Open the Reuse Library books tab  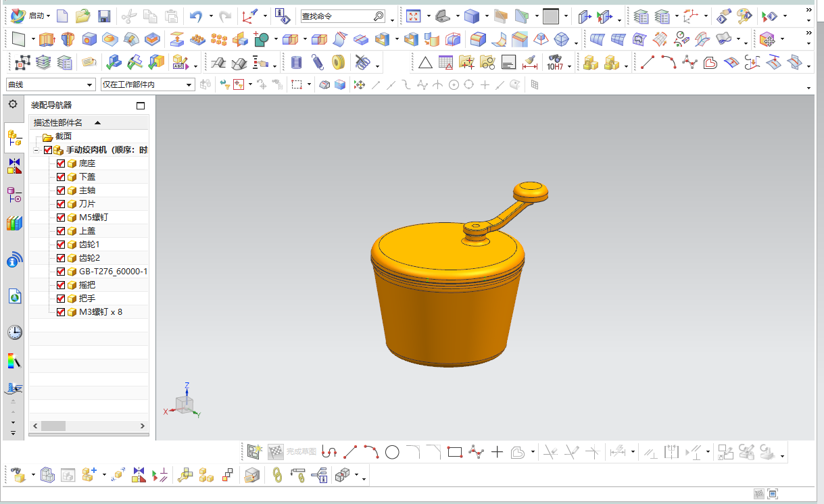[x=14, y=224]
